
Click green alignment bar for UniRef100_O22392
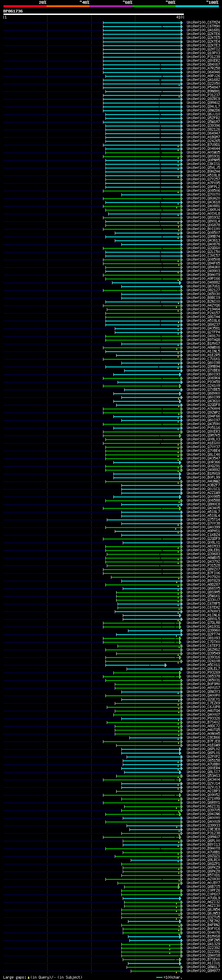pyautogui.click(x=152, y=948)
